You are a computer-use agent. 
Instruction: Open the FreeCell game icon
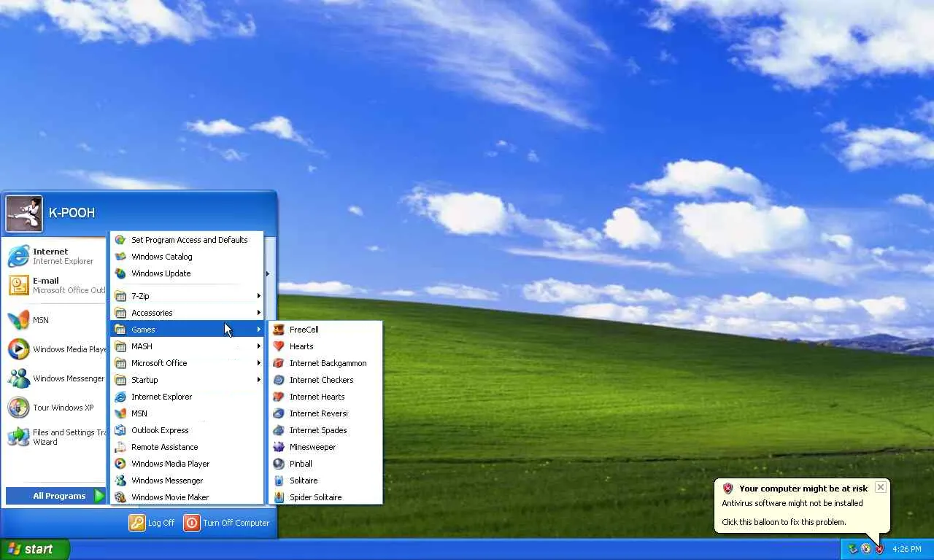pos(278,330)
